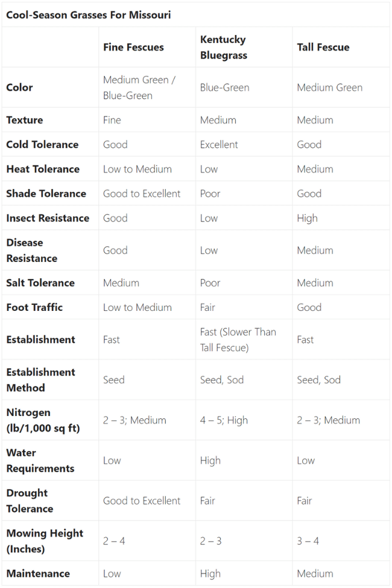
Task: Click the '4 – 5; High' nitrogen cell
Action: point(224,420)
